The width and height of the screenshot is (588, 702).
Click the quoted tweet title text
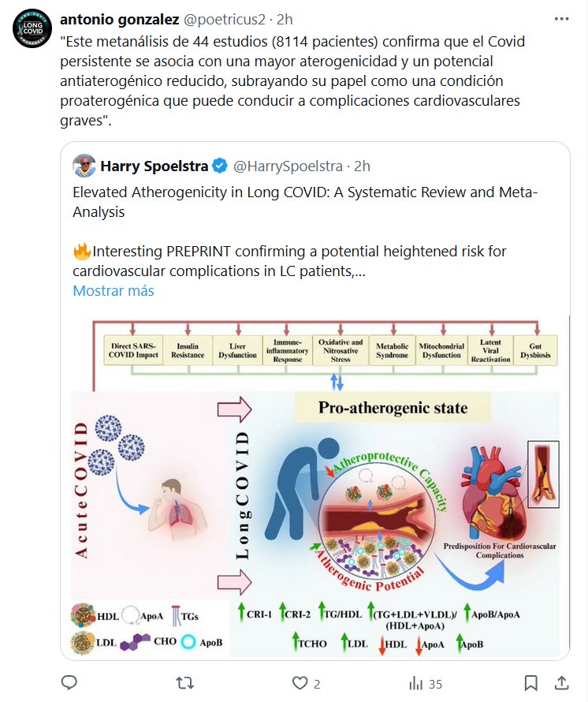tap(300, 201)
